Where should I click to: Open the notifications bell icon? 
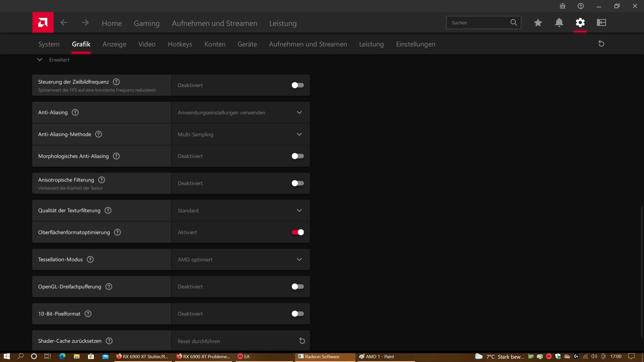click(x=559, y=23)
